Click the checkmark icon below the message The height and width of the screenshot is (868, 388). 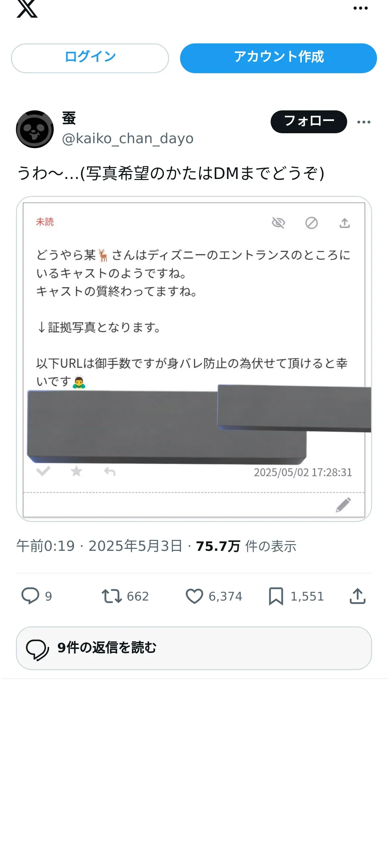pyautogui.click(x=43, y=471)
